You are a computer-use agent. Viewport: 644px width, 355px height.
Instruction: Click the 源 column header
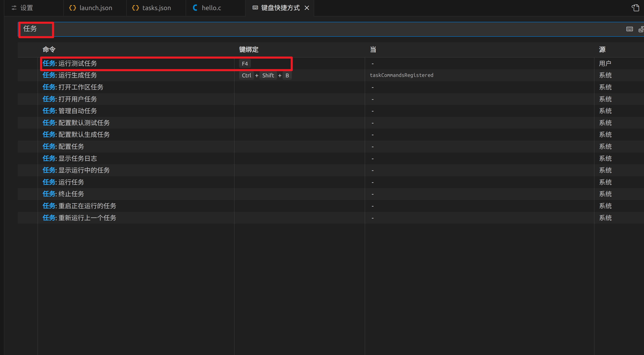point(602,49)
